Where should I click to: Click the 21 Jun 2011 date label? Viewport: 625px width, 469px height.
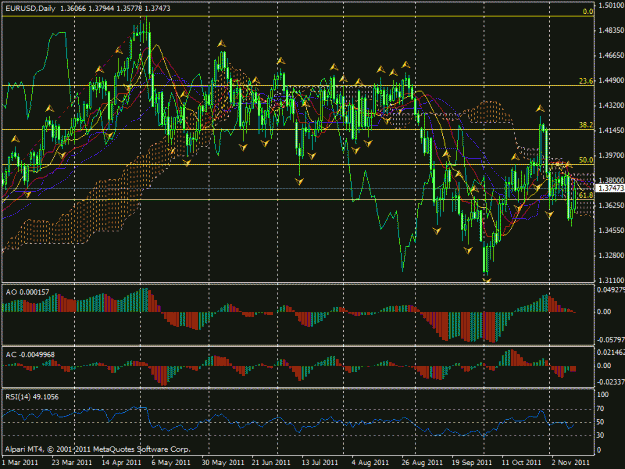click(x=271, y=462)
